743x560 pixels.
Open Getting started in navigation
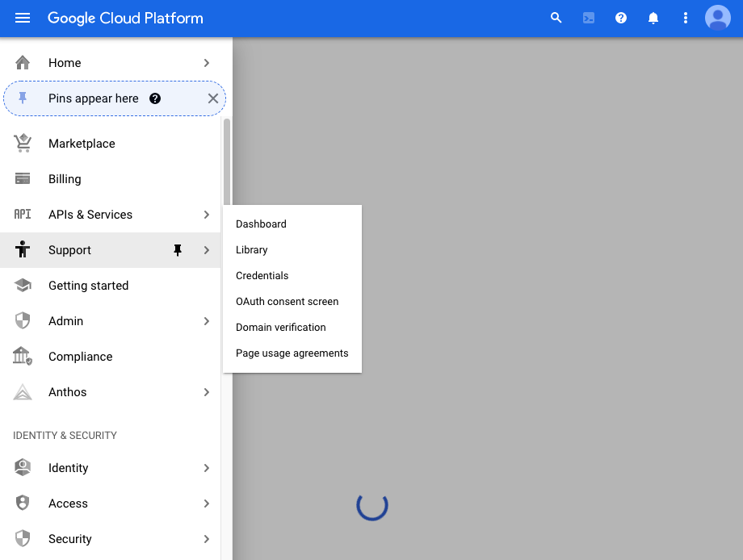point(110,286)
